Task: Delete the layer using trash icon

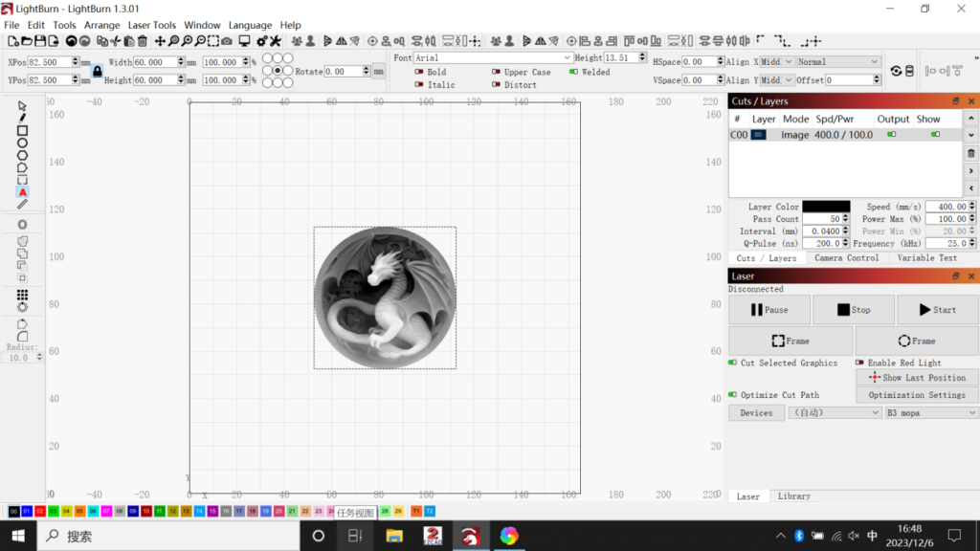Action: (x=971, y=153)
